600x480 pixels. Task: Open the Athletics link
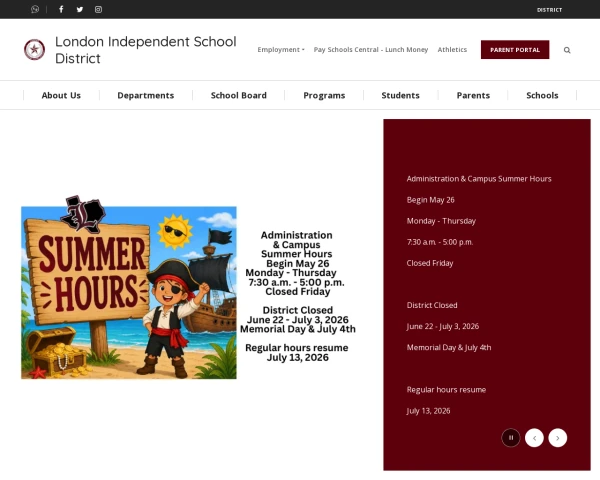[x=452, y=49]
